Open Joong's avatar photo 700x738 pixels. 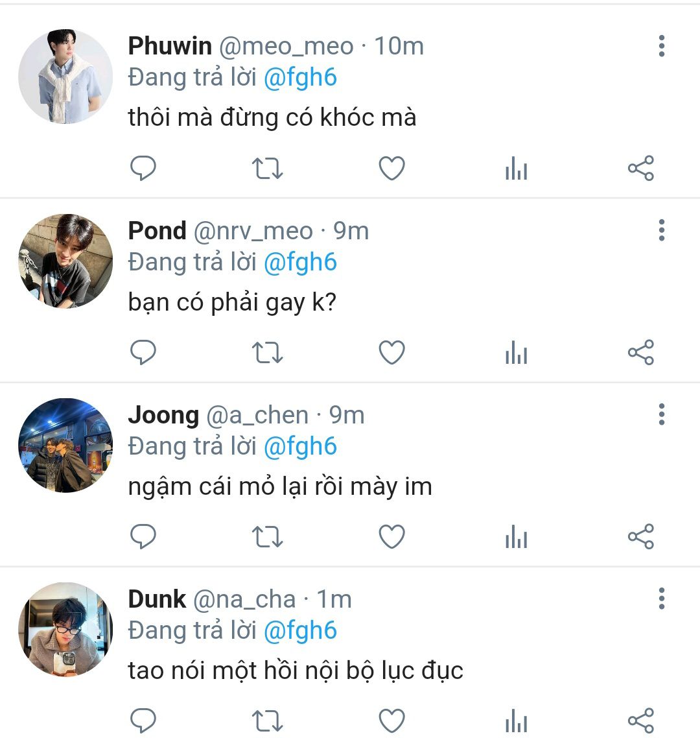click(65, 445)
